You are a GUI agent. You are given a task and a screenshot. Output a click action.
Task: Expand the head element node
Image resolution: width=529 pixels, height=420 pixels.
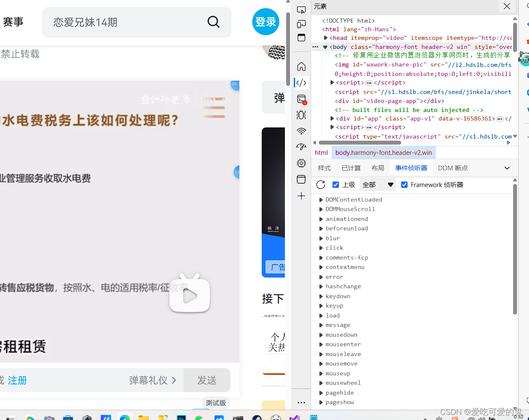click(326, 38)
